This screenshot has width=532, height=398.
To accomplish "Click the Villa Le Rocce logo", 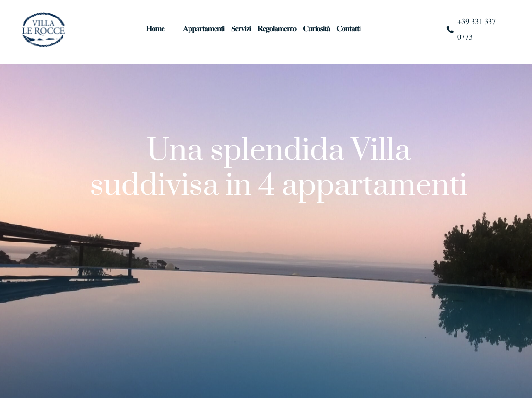I will click(43, 29).
